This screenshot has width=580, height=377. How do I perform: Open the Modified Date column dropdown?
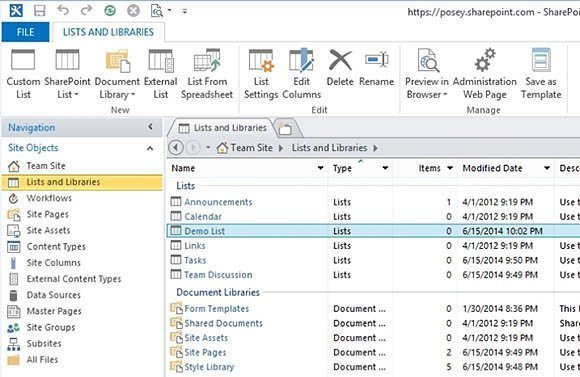[547, 168]
